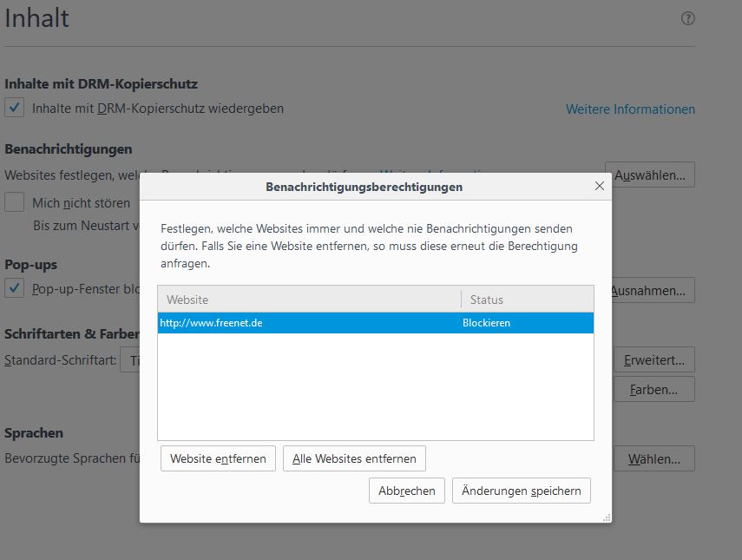Open Weitere Informationen link for DRM
Screen dimensions: 742x560
tap(630, 109)
